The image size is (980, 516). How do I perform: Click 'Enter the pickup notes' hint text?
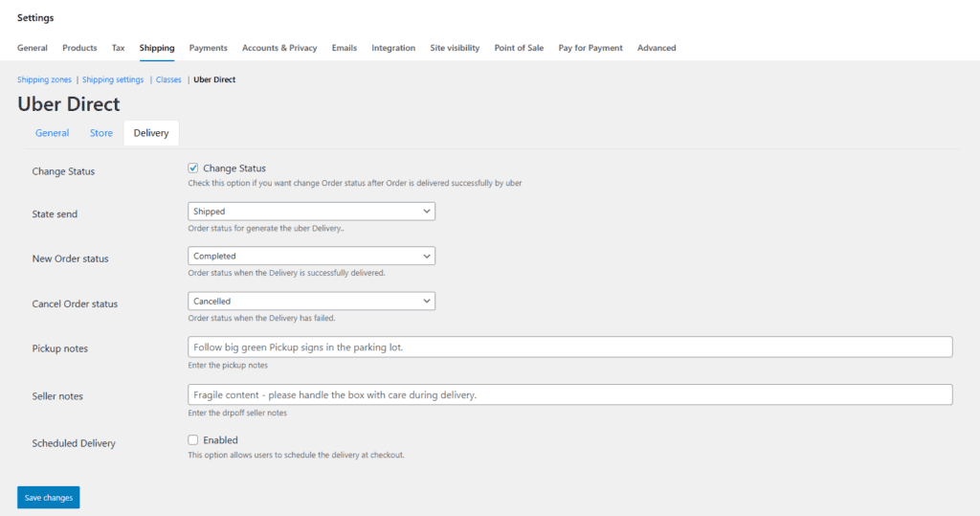[x=228, y=366]
